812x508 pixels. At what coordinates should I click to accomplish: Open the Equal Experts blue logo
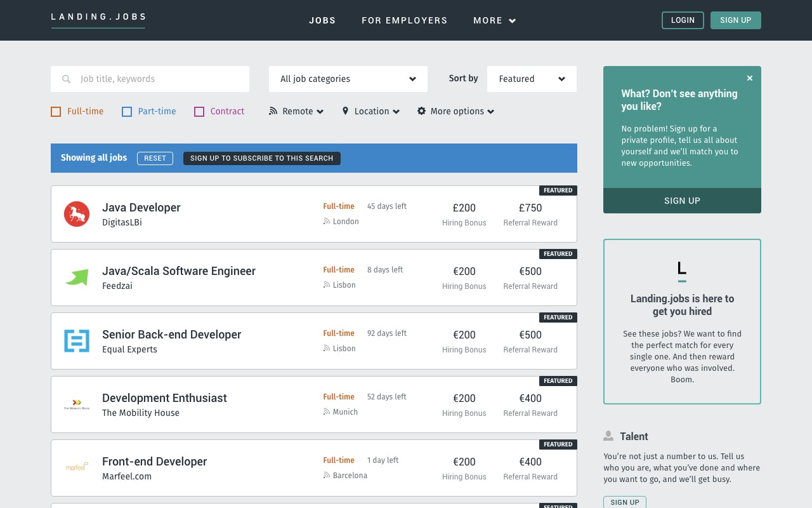[77, 341]
